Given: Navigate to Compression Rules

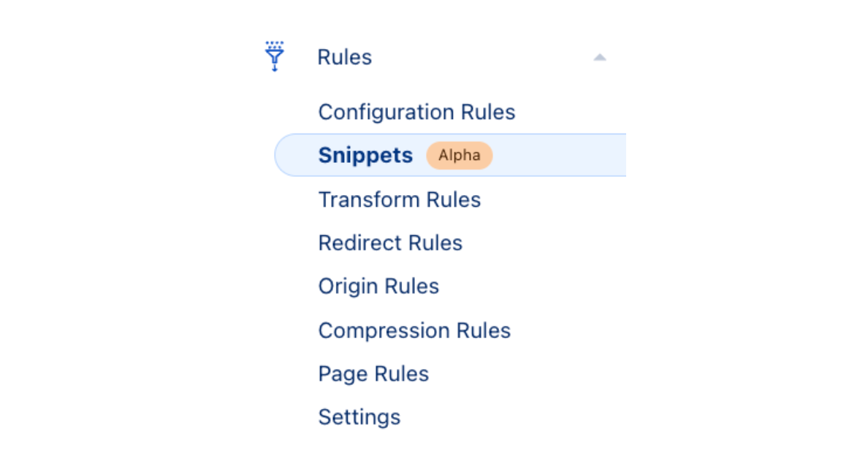Looking at the screenshot, I should point(414,330).
